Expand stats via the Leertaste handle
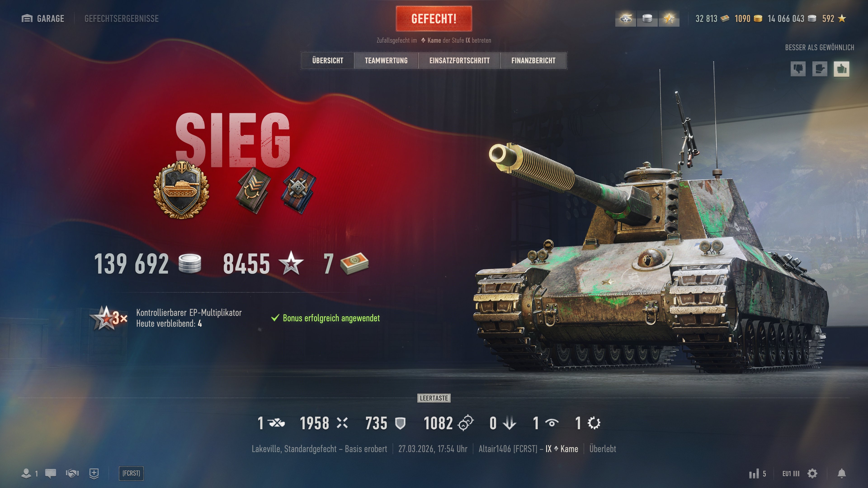The image size is (868, 488). click(434, 398)
